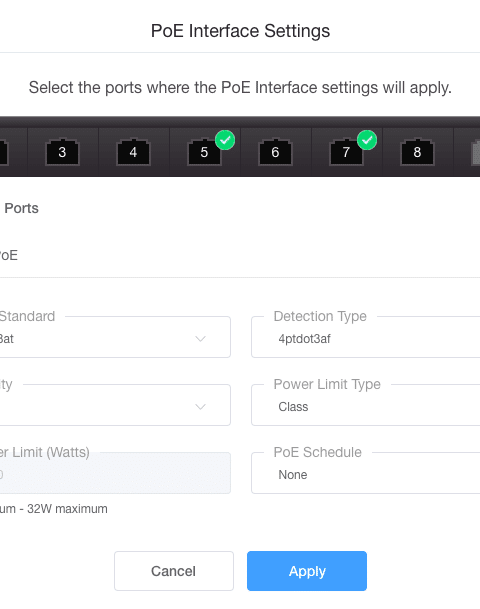Select port 8 icon
The height and width of the screenshot is (609, 480).
tap(417, 152)
